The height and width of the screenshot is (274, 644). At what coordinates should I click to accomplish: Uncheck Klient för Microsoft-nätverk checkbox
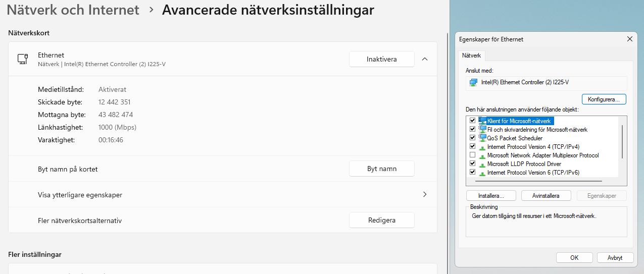[472, 121]
